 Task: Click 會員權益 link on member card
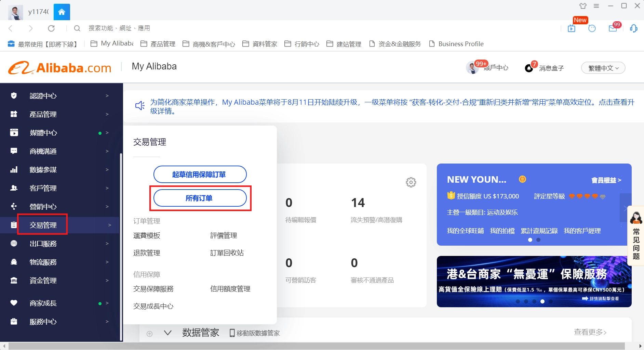[x=606, y=180]
